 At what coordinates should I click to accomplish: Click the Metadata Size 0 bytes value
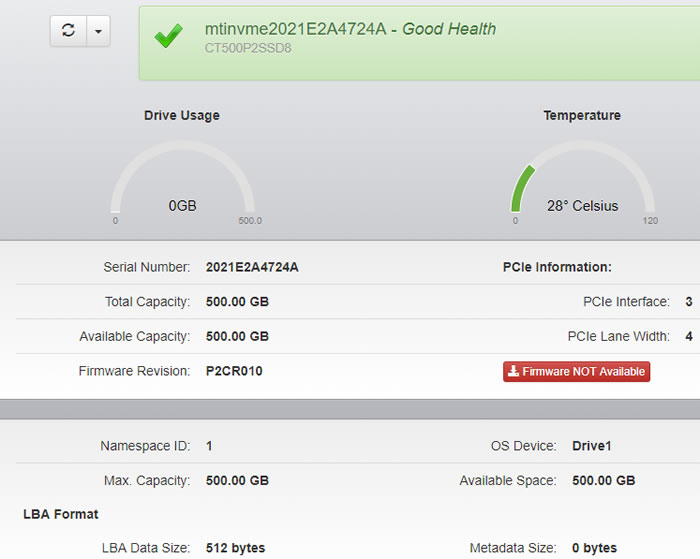594,548
